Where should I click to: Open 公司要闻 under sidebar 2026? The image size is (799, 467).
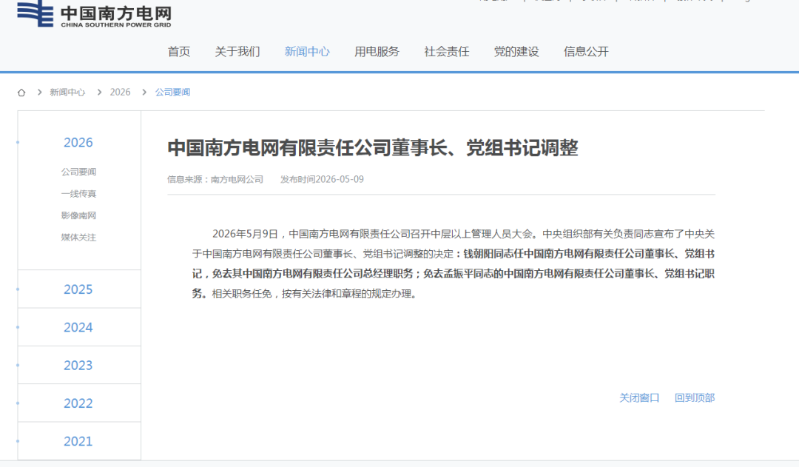[78, 172]
